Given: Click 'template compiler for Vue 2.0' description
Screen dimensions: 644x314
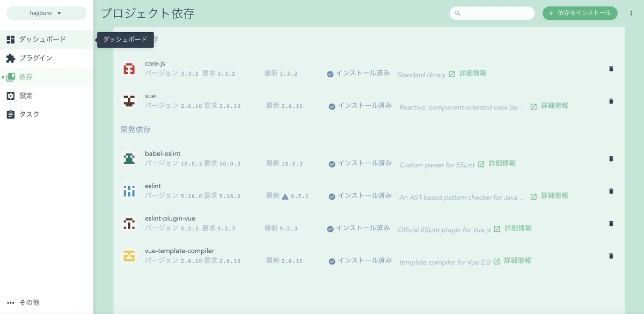Looking at the screenshot, I should tap(445, 262).
